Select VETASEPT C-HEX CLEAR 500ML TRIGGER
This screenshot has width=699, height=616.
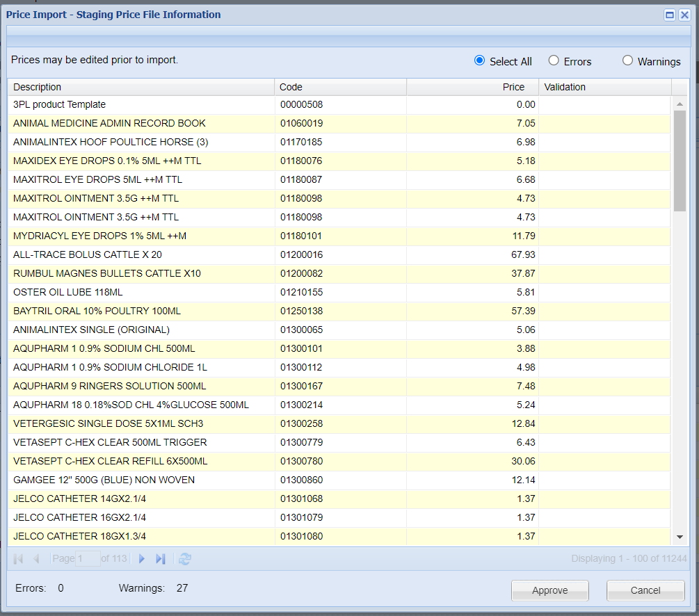(339, 442)
